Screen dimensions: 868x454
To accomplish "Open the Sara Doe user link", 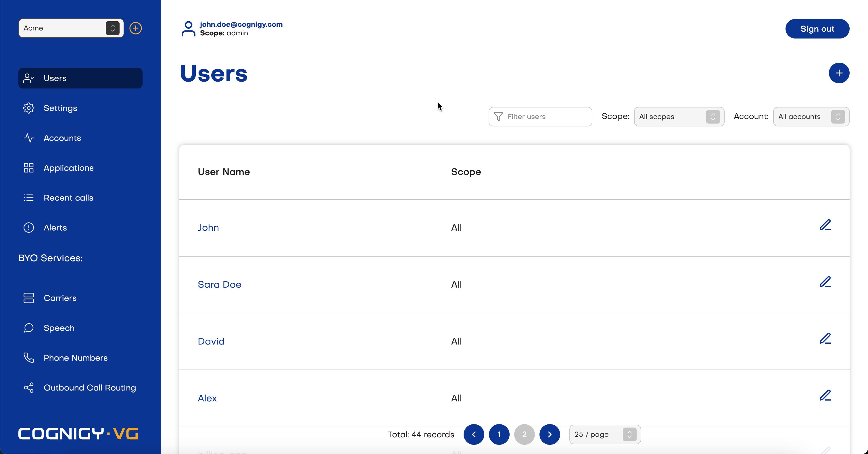I will tap(219, 284).
